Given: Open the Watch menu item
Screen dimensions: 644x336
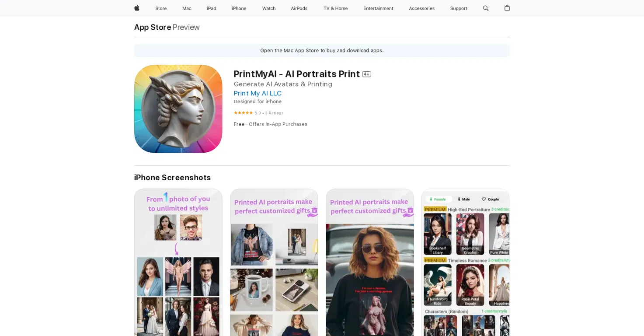Looking at the screenshot, I should (x=269, y=8).
